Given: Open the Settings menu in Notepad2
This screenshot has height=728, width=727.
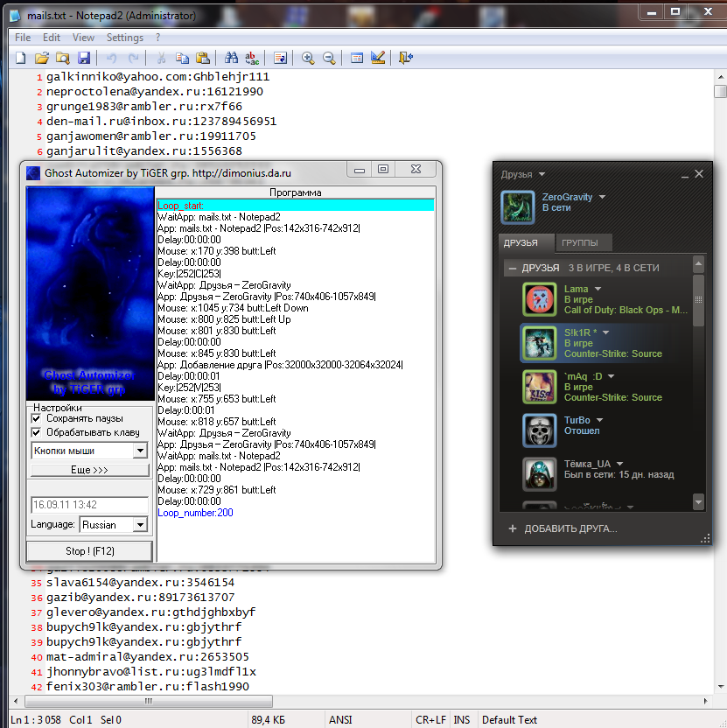Looking at the screenshot, I should 125,38.
